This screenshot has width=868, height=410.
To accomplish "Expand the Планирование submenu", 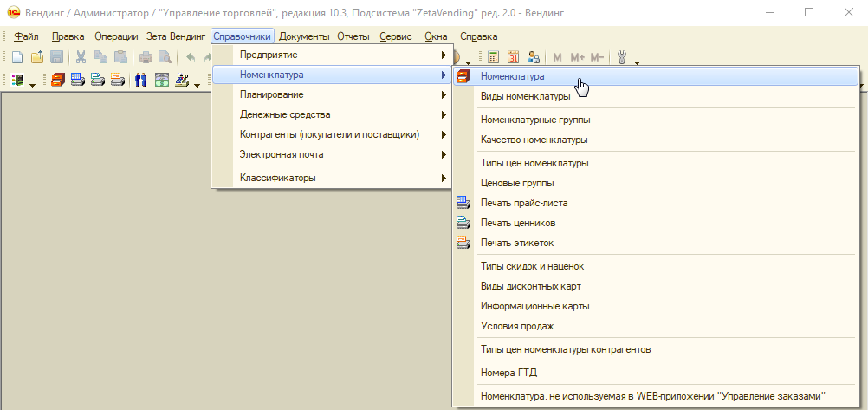I will pos(332,94).
